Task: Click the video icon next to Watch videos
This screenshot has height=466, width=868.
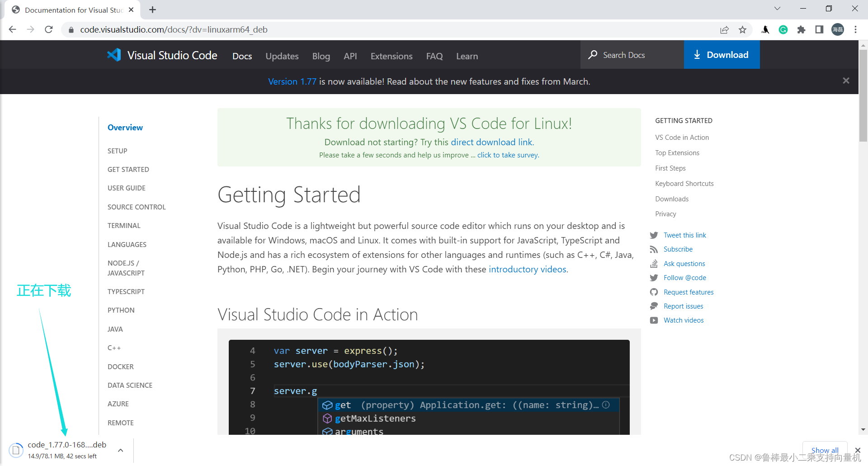Action: click(x=654, y=320)
